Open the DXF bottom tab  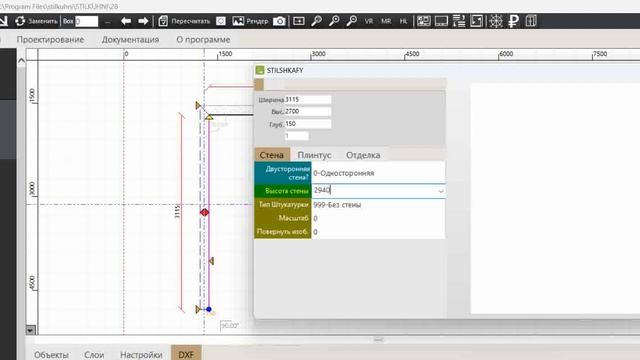click(186, 354)
